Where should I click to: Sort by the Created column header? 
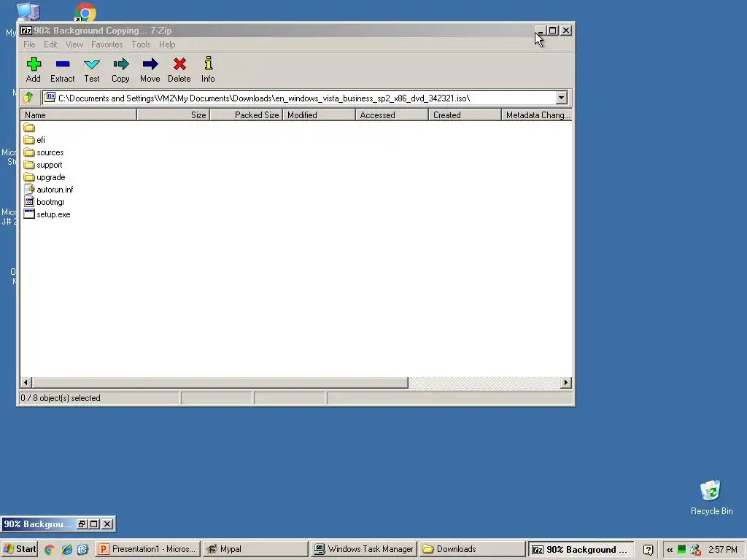[465, 114]
